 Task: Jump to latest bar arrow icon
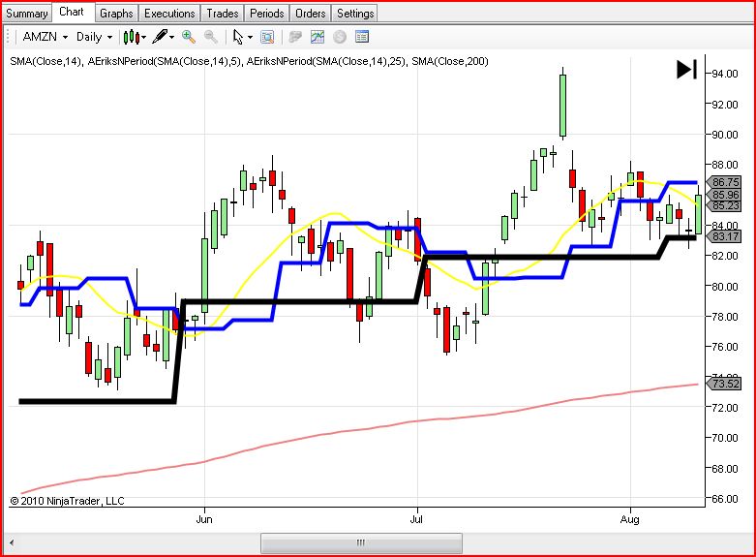[x=686, y=70]
